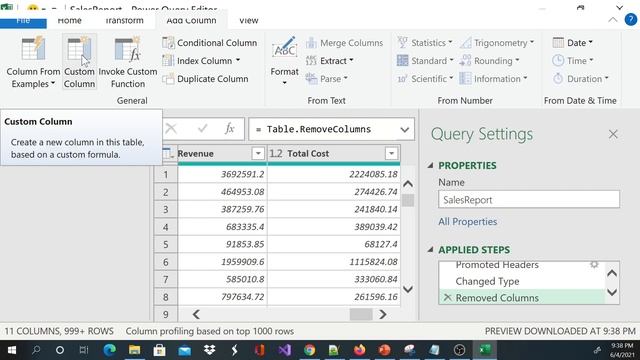Open the Date dropdown
Screen dimensions: 640x360
point(573,43)
